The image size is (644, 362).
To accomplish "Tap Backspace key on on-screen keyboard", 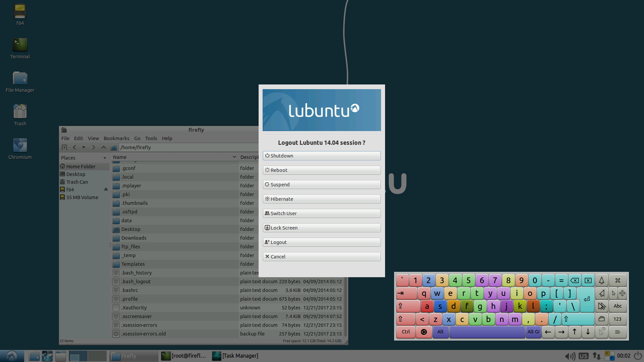I will (x=575, y=280).
